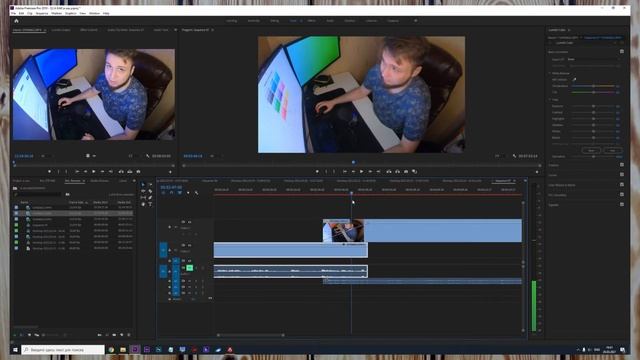
Task: Show more workspaces overflow chevron
Action: [x=416, y=21]
